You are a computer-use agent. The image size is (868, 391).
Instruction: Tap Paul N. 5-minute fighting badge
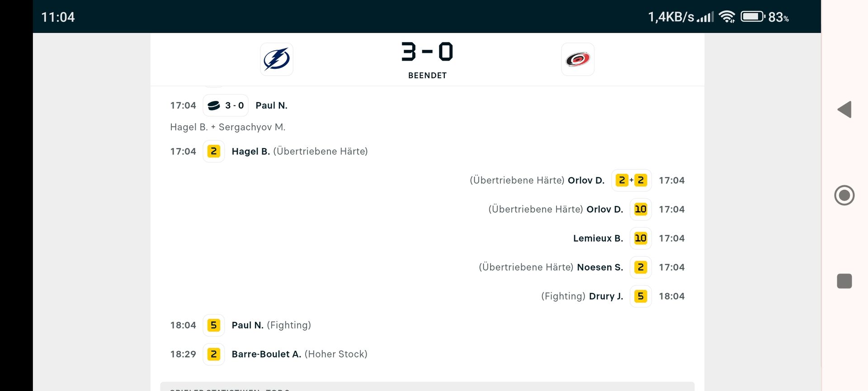pos(214,325)
